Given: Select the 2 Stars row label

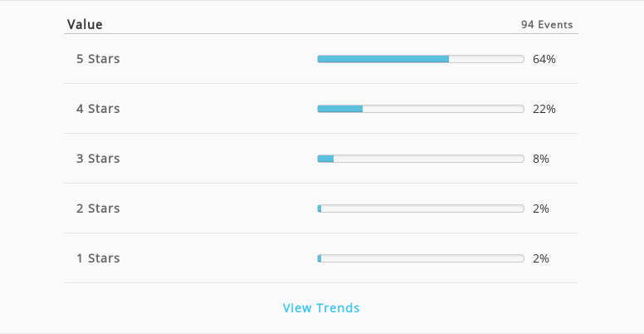Looking at the screenshot, I should 98,209.
